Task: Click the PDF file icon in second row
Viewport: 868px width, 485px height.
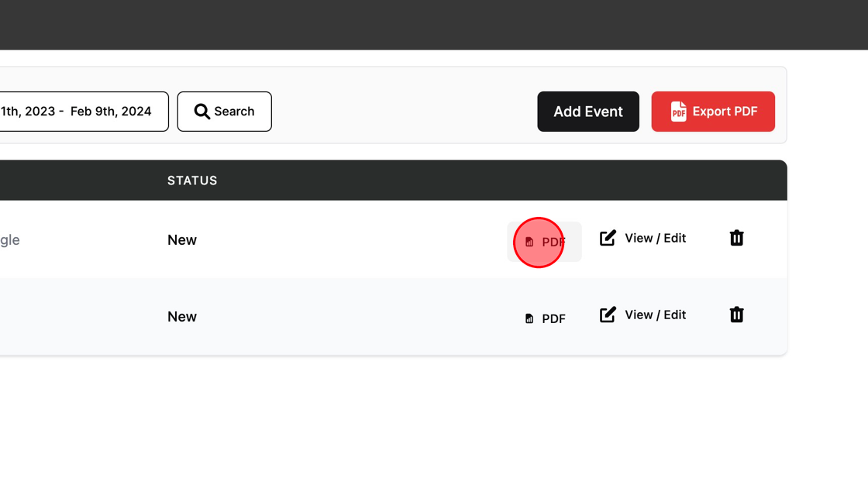Action: pyautogui.click(x=529, y=318)
